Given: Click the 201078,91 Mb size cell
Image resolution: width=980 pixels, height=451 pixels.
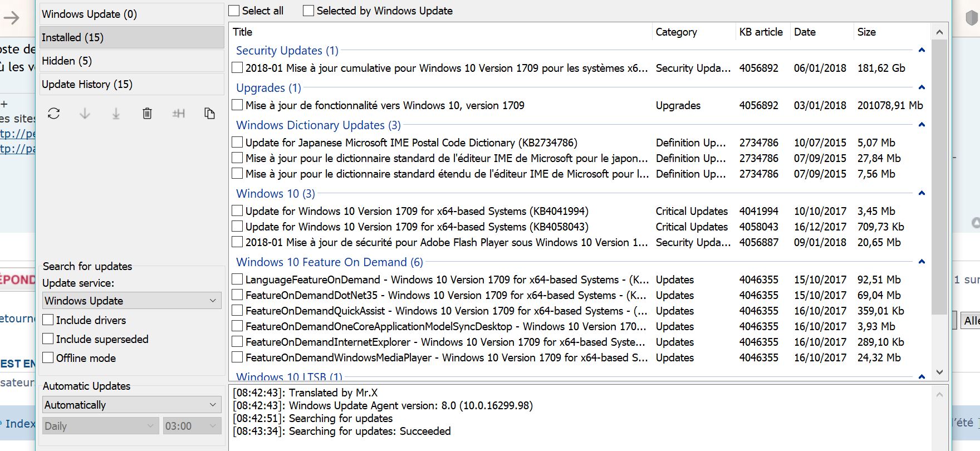Looking at the screenshot, I should pyautogui.click(x=890, y=105).
